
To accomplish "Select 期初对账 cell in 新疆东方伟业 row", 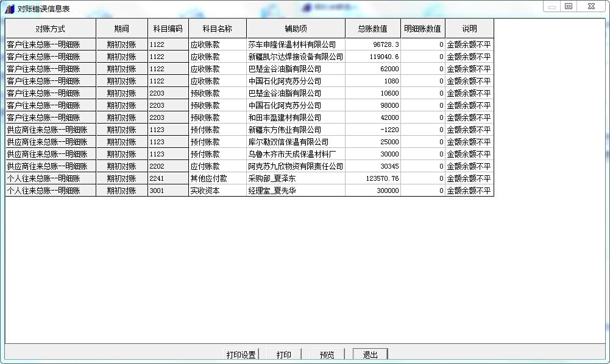I will click(122, 130).
